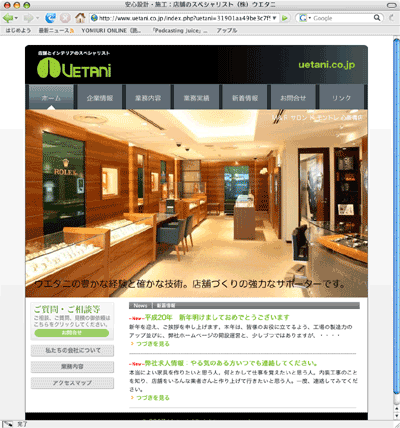Click the アクセスマップ sidebar button
Image resolution: width=400 pixels, height=428 pixels.
(72, 383)
